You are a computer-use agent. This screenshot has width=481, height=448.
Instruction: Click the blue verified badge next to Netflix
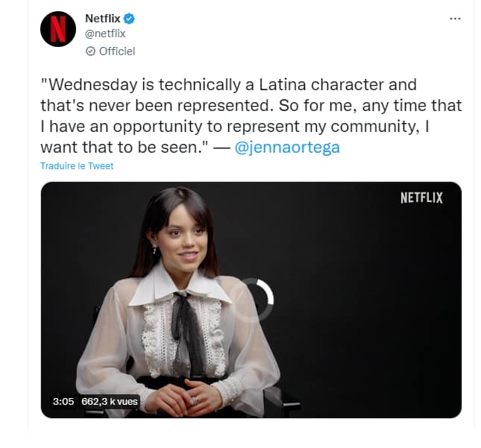[x=129, y=19]
